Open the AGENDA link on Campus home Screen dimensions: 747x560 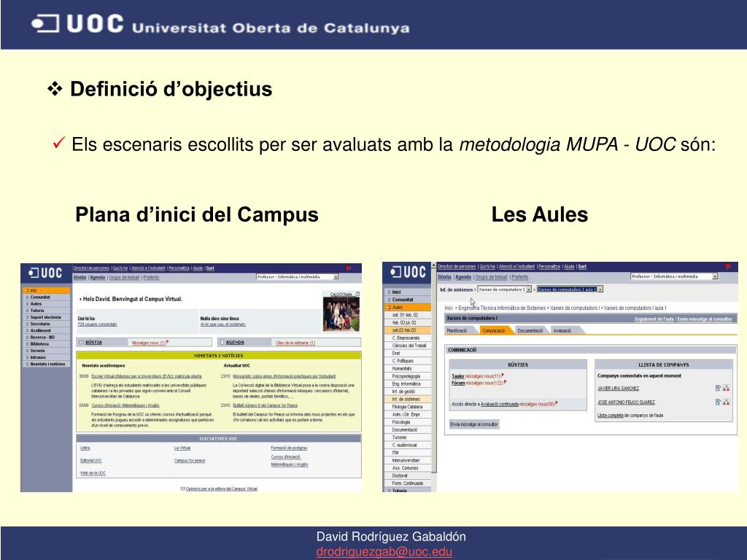pyautogui.click(x=236, y=343)
